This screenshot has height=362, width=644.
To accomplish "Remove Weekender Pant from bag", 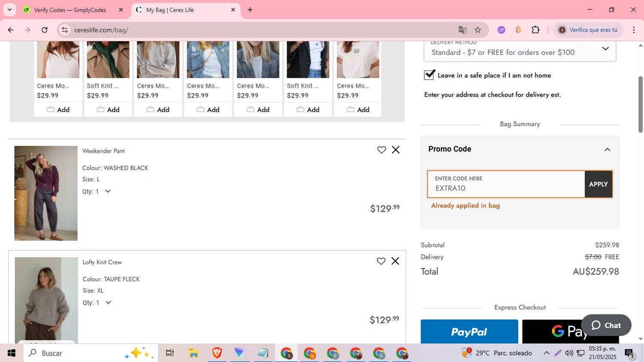I will 396,150.
